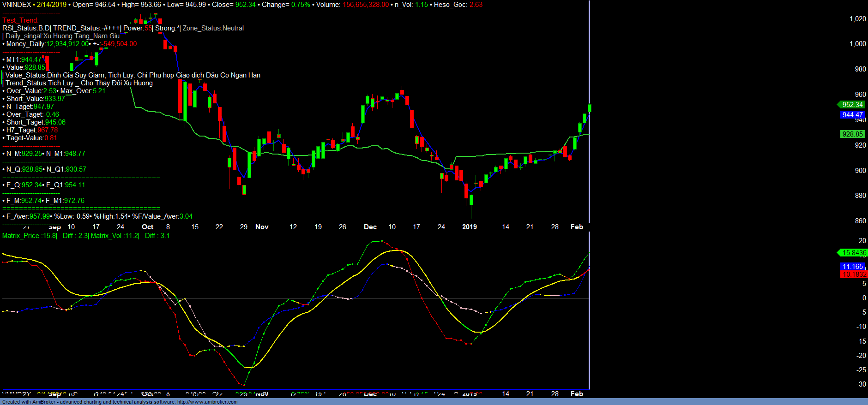Click the blue 944.47 price tag
The height and width of the screenshot is (405, 868).
(852, 115)
